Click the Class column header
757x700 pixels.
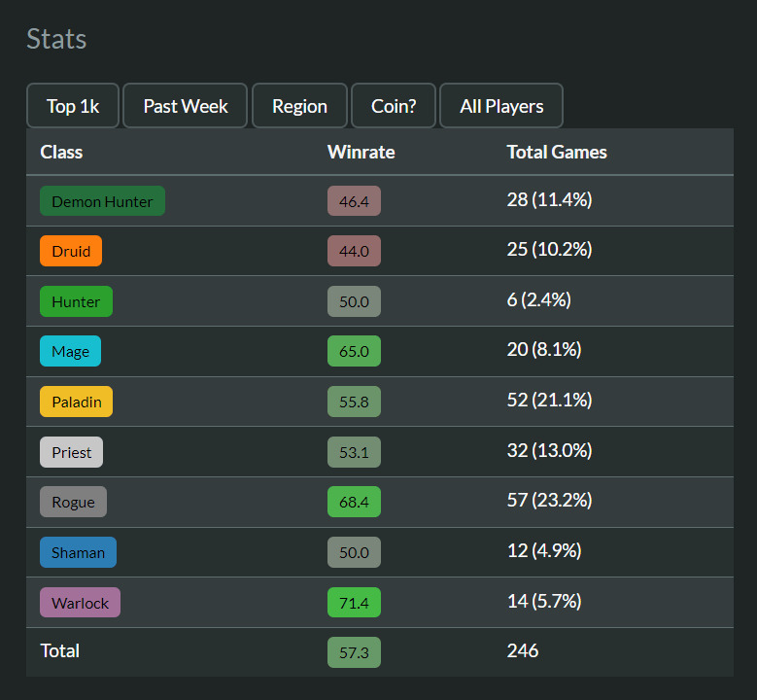pos(61,152)
